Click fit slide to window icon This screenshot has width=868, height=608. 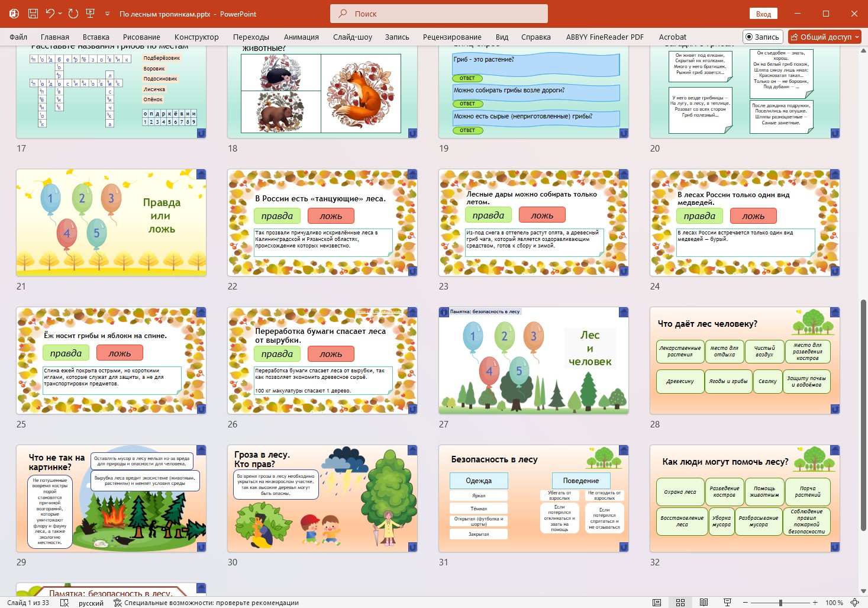[x=855, y=603]
